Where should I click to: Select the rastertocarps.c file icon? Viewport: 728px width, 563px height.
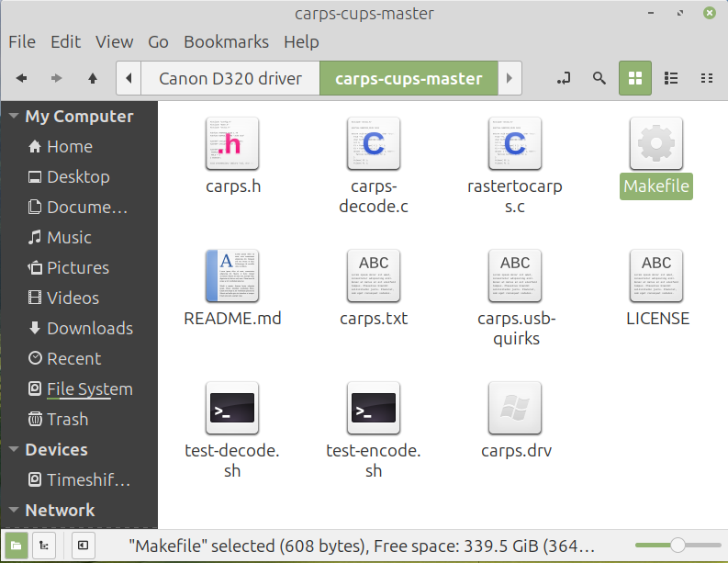coord(515,143)
